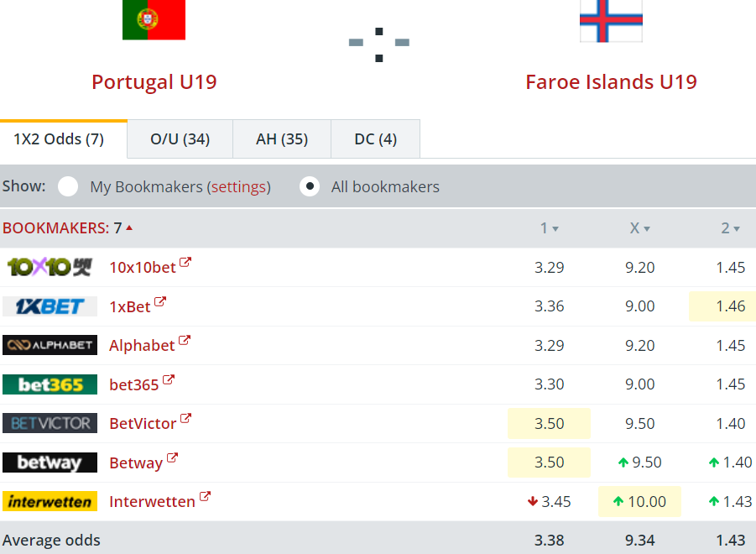Screen dimensions: 756x554
Task: Switch to the O/U (34) tab
Action: [x=180, y=139]
